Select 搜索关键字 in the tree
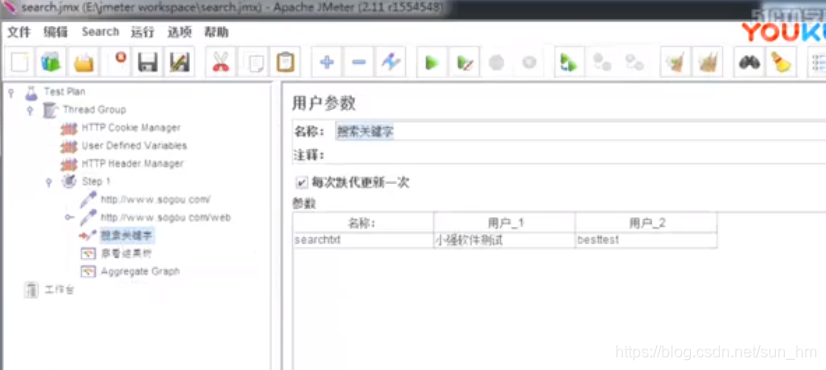826x370 pixels. (126, 235)
